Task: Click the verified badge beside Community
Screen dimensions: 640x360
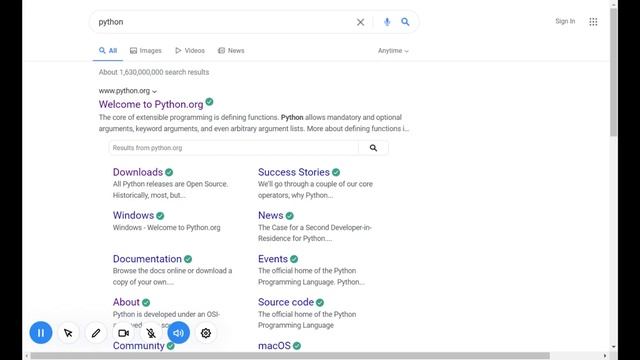Action: (171, 346)
